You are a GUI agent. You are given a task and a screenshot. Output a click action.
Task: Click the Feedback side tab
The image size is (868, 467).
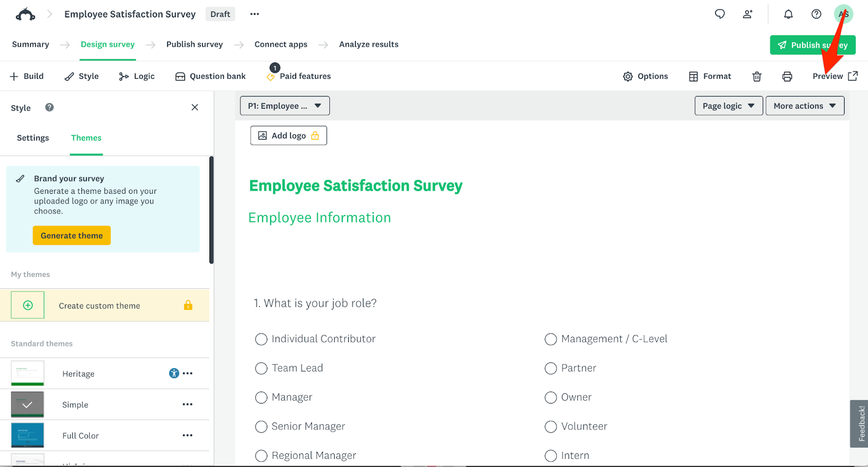pos(859,424)
